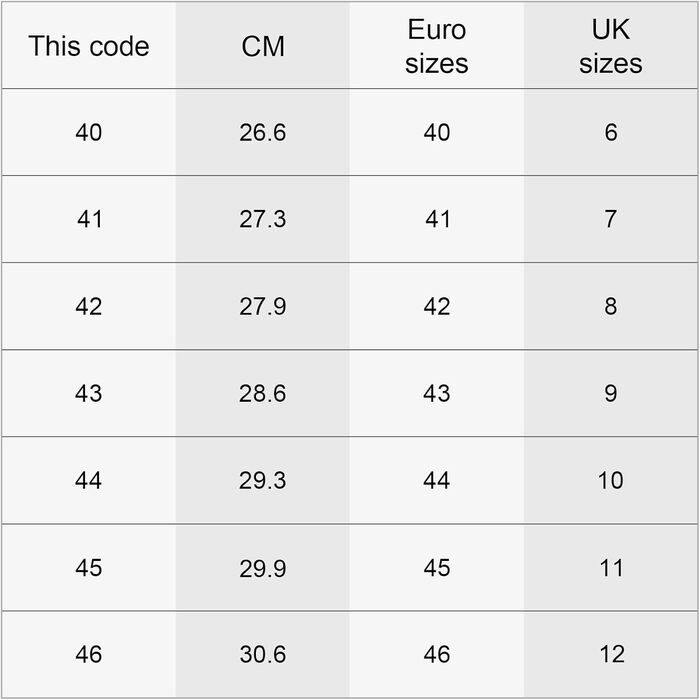Select UK size 11 cell
The image size is (700, 700).
coord(611,567)
